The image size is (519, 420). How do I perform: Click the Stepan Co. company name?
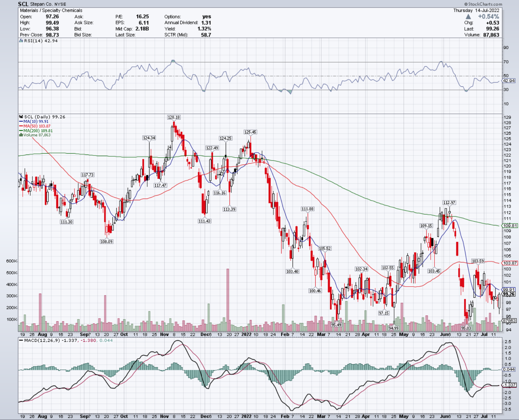(42, 4)
